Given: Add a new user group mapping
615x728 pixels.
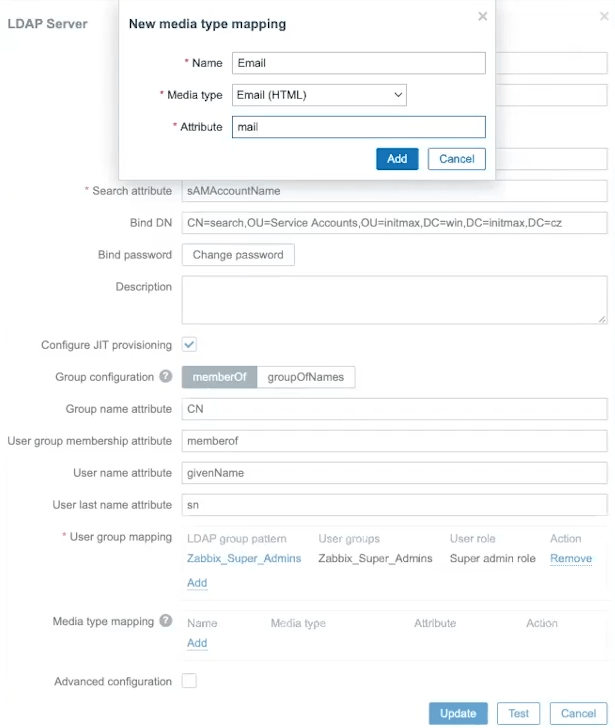Looking at the screenshot, I should coord(197,583).
